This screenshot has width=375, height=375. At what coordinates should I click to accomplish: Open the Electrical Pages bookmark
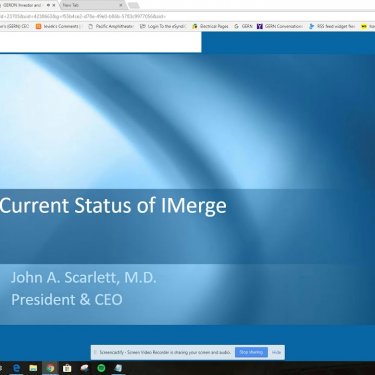tap(210, 26)
